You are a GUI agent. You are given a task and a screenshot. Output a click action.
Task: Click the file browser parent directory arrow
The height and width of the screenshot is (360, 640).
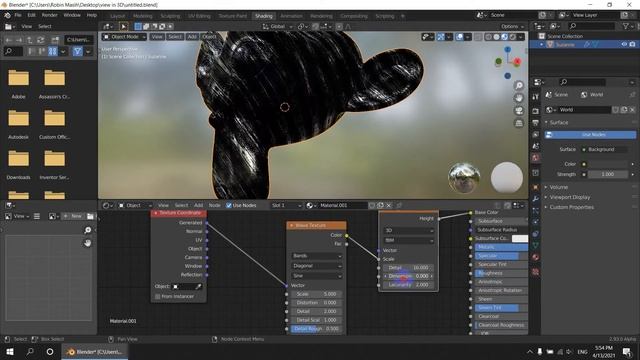30,40
